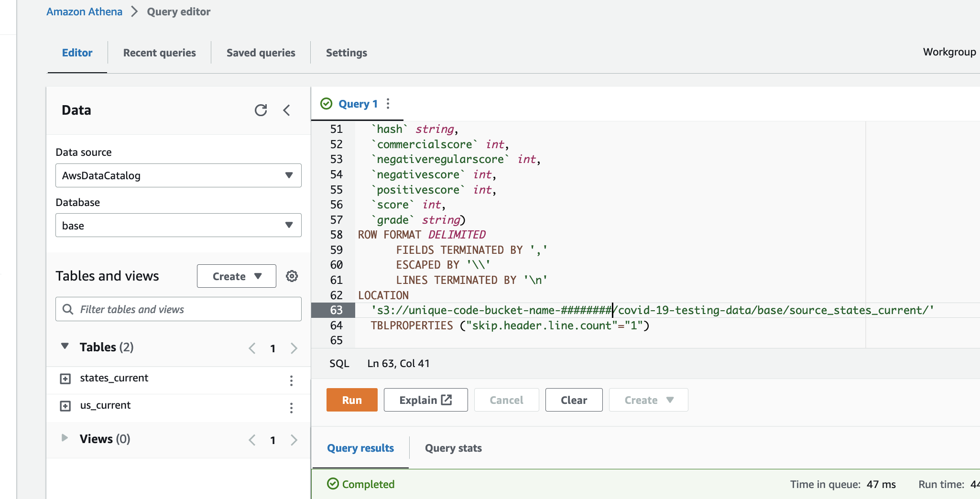The height and width of the screenshot is (499, 980).
Task: Click the `negativescore` int line
Action: pyautogui.click(x=434, y=174)
